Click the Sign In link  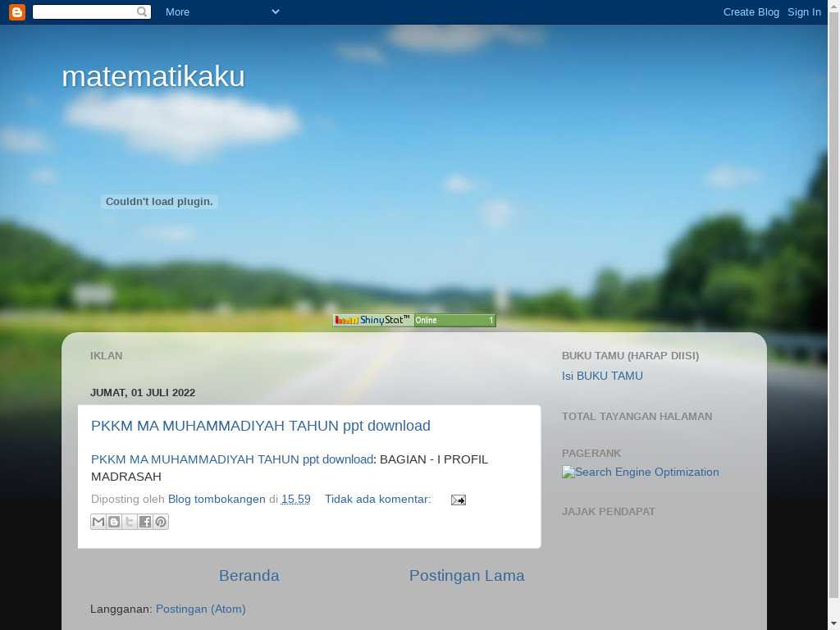tap(804, 11)
